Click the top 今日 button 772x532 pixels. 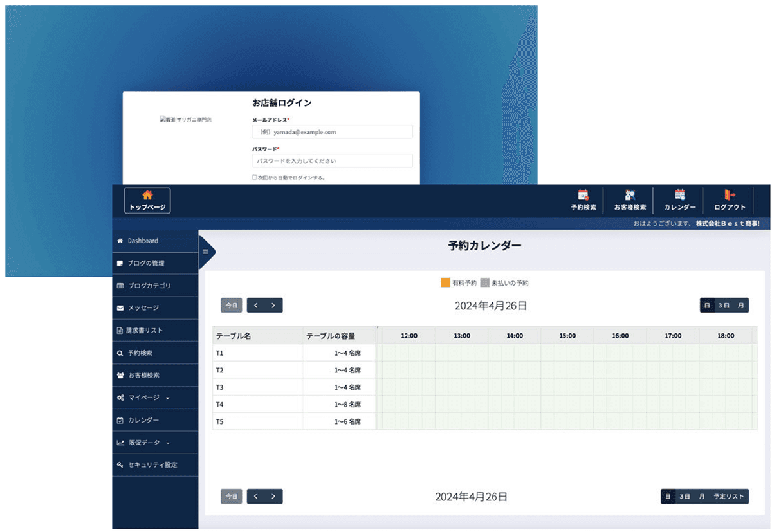click(x=232, y=306)
